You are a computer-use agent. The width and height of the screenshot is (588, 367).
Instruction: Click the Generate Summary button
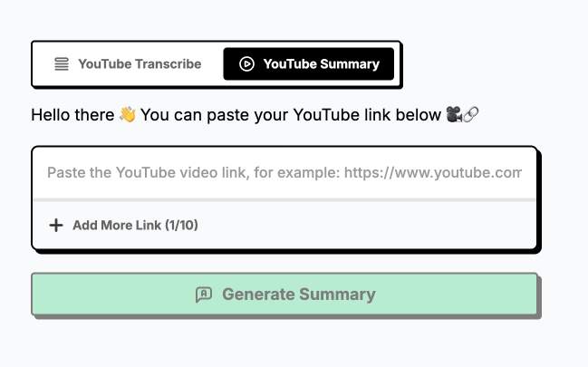[x=284, y=295]
